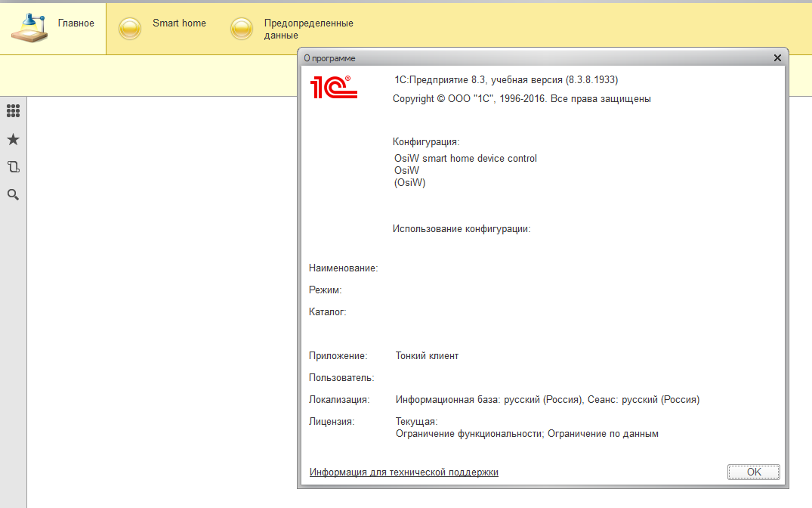812x508 pixels.
Task: Close the О программе dialog
Action: tap(777, 57)
